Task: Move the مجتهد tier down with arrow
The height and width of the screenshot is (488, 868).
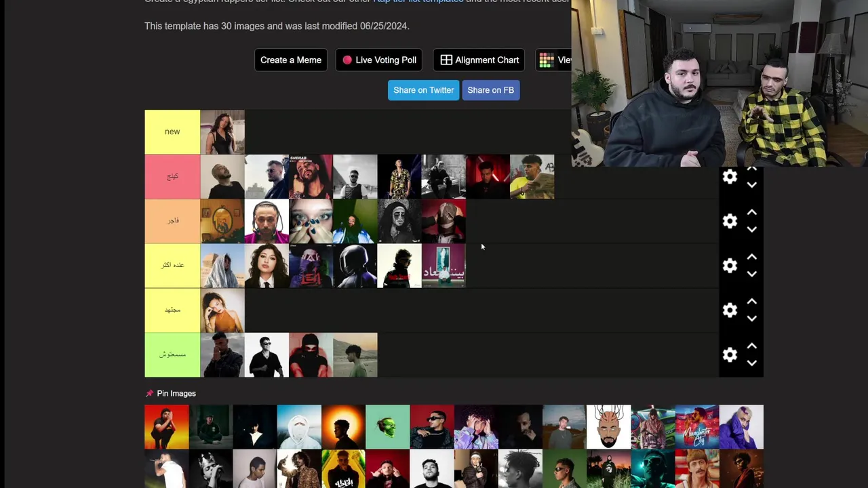Action: [x=751, y=318]
